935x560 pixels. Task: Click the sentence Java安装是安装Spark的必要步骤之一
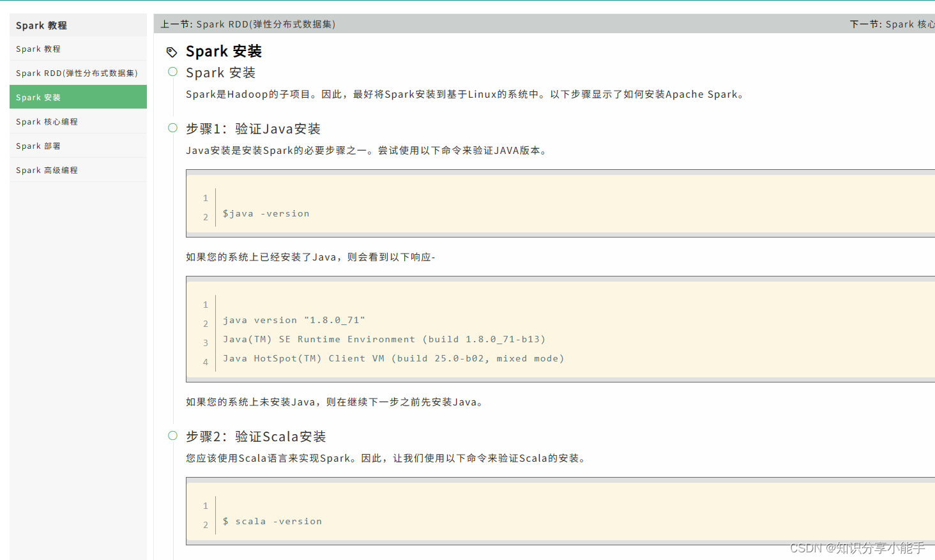367,151
